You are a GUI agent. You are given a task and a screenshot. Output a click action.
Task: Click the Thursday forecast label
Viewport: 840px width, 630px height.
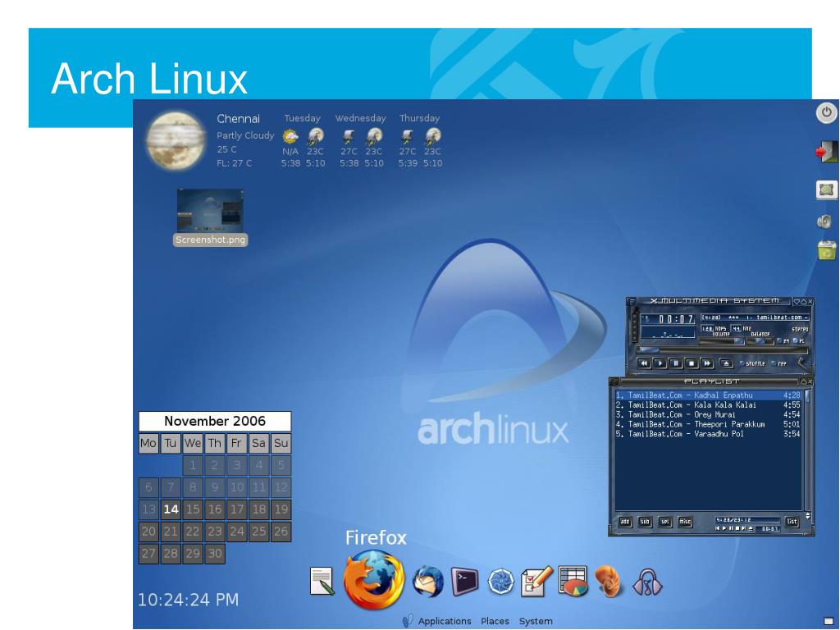[x=419, y=118]
